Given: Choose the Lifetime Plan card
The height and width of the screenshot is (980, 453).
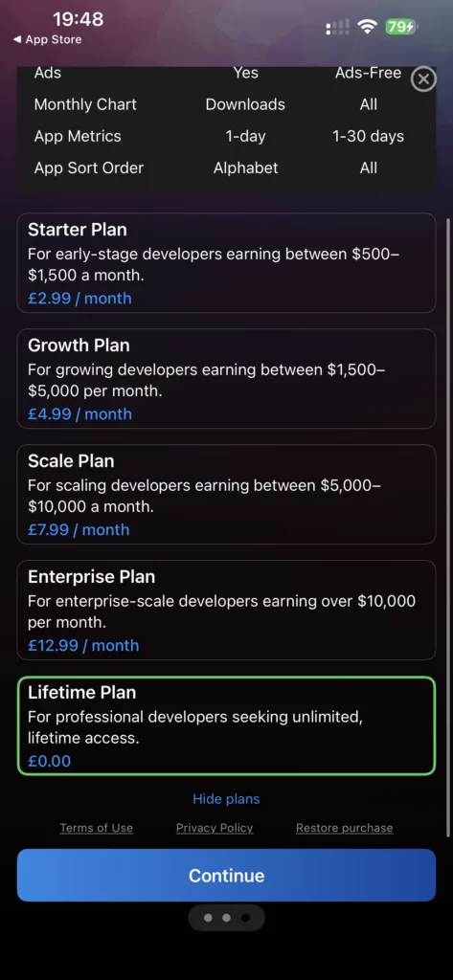Looking at the screenshot, I should (x=226, y=725).
